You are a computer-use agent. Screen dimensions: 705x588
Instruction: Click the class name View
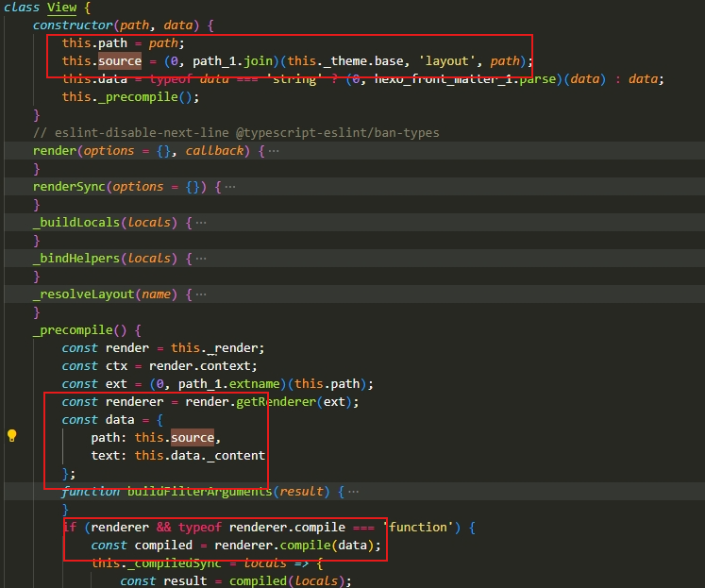[62, 8]
